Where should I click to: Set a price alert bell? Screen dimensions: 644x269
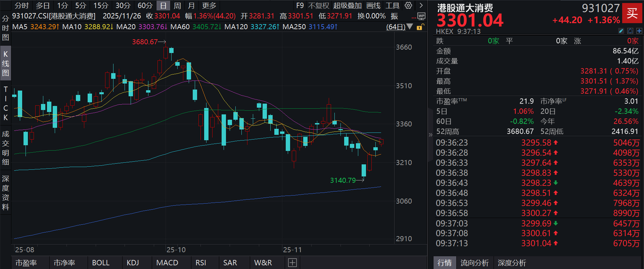tap(630, 31)
